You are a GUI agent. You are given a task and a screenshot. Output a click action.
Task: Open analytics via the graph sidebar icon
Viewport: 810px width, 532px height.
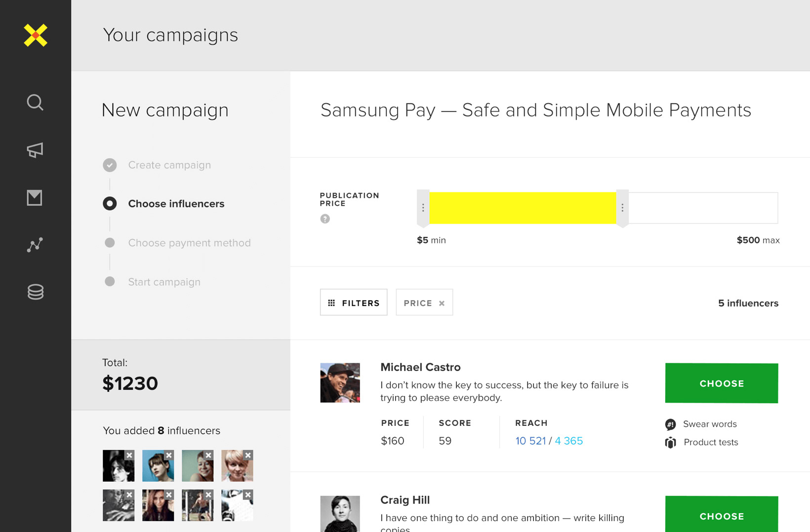(35, 245)
